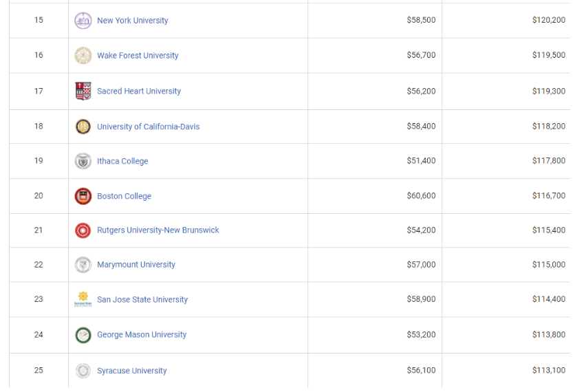This screenshot has height=392, width=584.
Task: Select the $120,200 salary cell
Action: tap(506, 20)
